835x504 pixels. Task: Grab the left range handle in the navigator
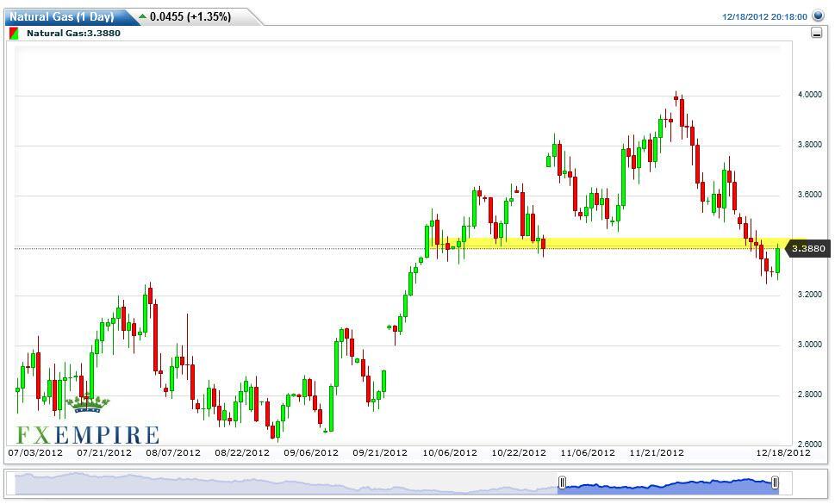coord(562,482)
